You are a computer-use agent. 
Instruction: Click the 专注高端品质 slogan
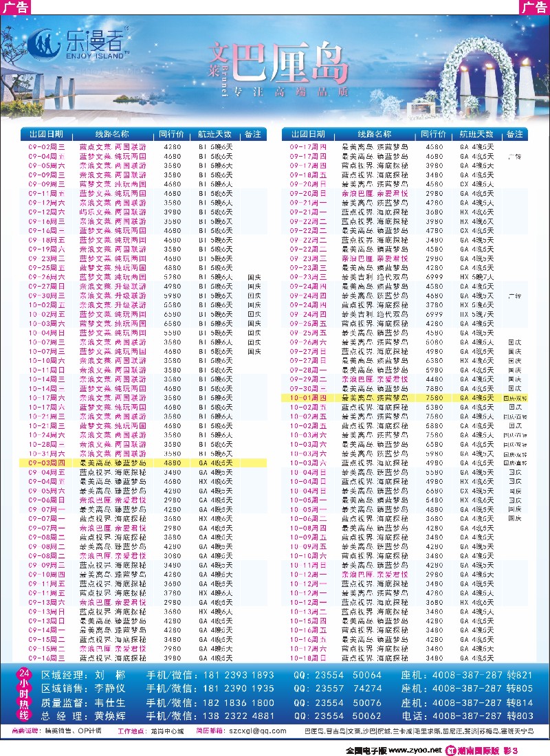tap(290, 92)
